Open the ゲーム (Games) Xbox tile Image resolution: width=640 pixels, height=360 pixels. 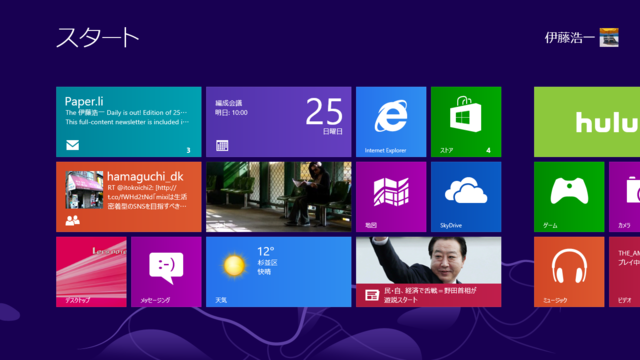click(569, 197)
